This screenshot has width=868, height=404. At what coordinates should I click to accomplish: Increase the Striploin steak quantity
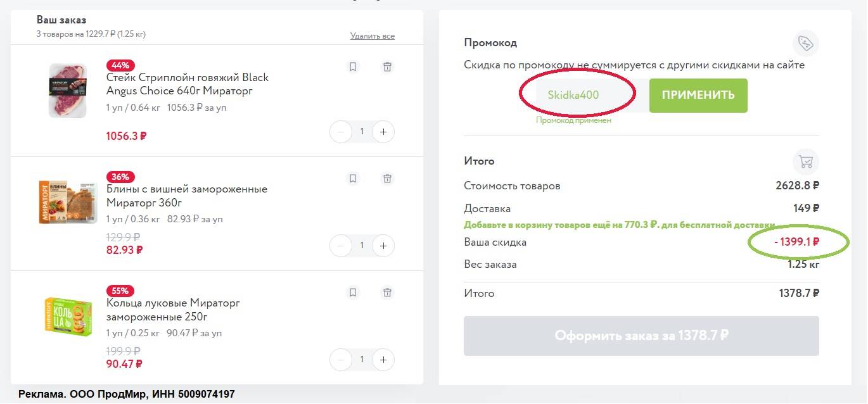[383, 132]
